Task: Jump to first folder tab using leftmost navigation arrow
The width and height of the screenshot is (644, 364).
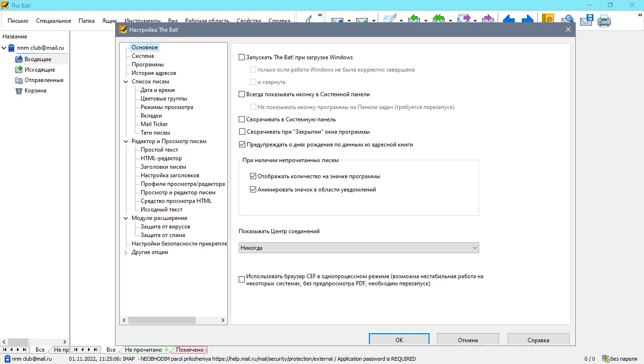Action: click(x=4, y=350)
